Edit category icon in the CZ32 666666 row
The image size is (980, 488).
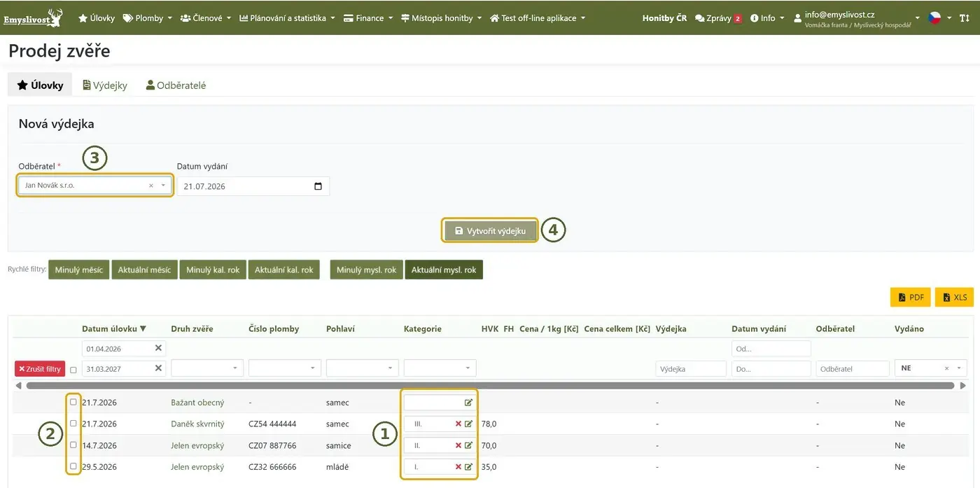tap(468, 467)
